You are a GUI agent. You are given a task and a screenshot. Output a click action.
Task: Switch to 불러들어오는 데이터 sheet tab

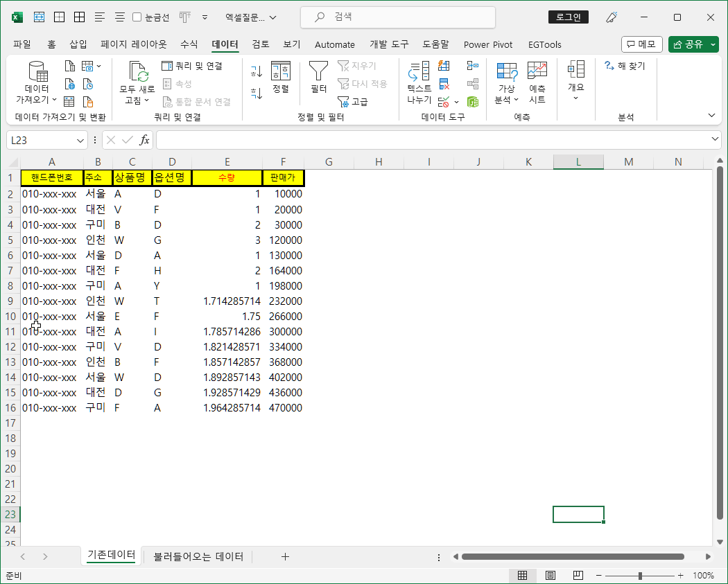[x=198, y=556]
